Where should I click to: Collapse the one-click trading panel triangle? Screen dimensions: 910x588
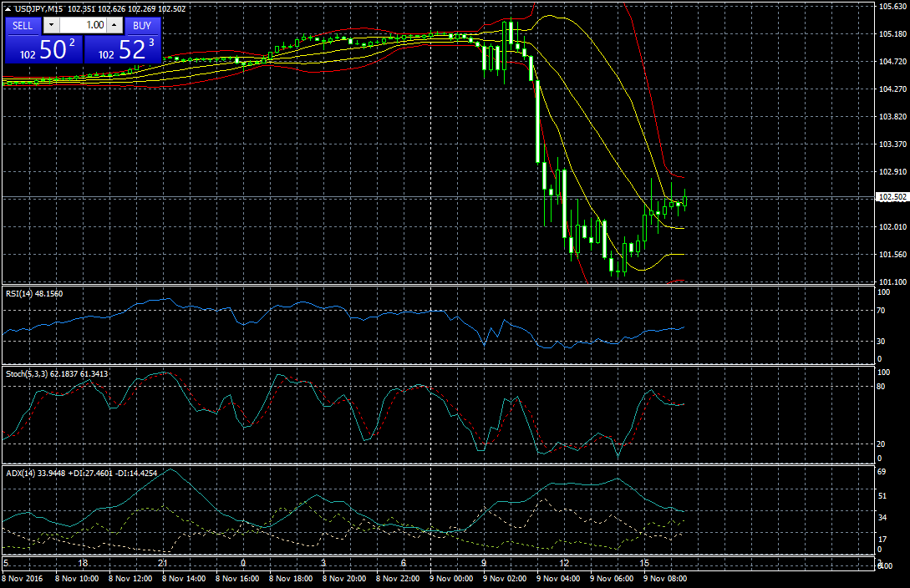pos(7,8)
